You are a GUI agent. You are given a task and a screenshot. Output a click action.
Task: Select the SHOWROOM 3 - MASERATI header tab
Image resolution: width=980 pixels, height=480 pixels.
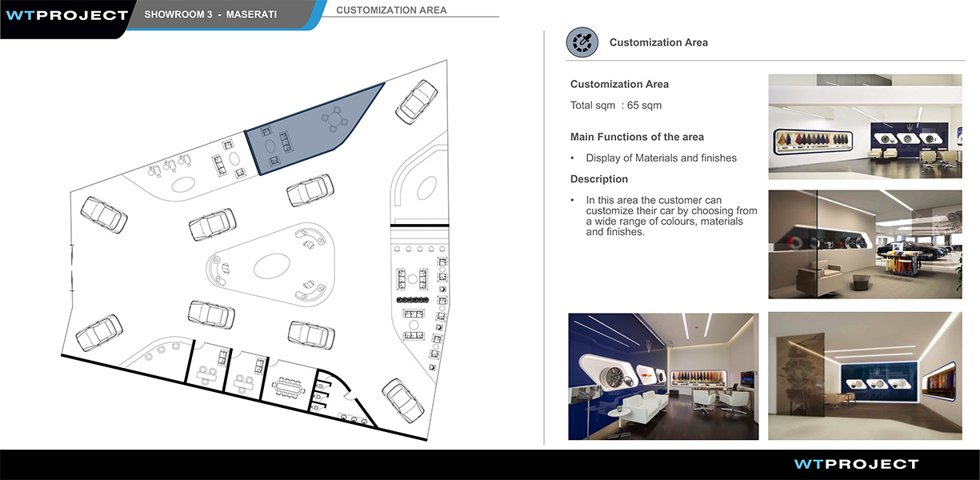(211, 14)
